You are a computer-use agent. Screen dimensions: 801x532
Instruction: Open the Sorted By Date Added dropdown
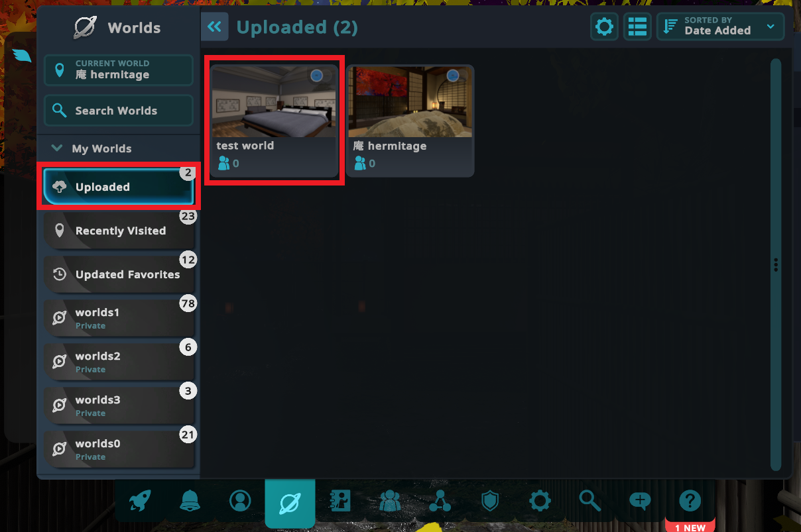(721, 27)
